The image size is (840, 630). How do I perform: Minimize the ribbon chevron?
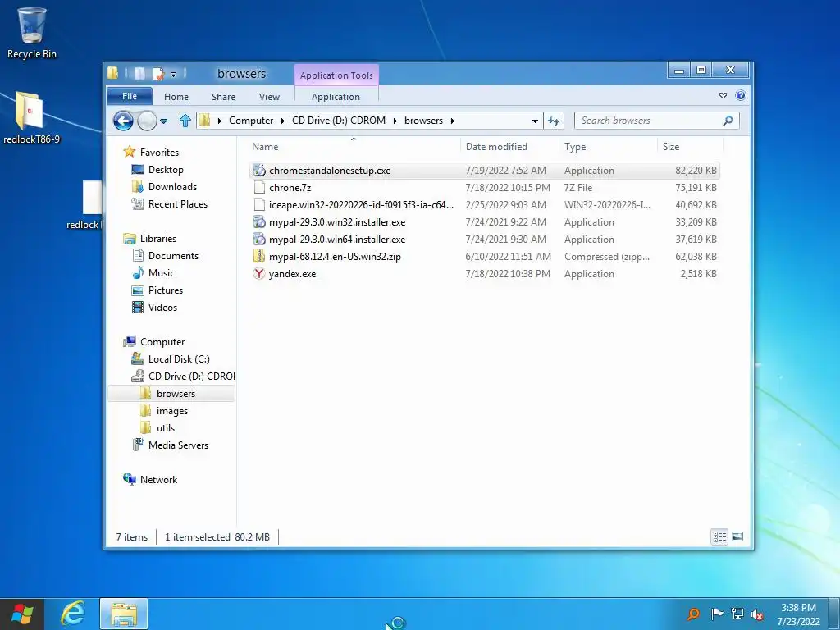[x=723, y=95]
